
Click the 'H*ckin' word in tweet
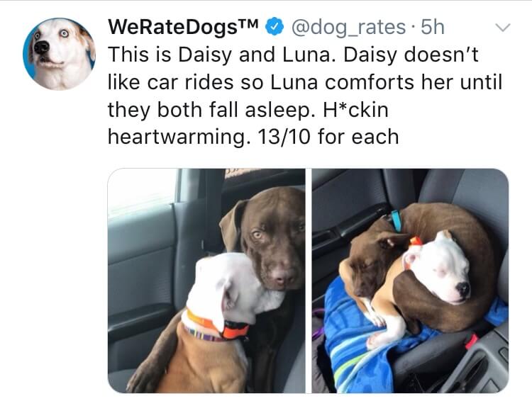pos(355,110)
